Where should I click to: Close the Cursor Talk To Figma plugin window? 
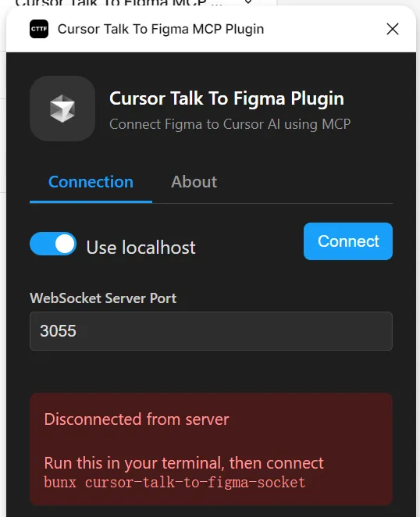tap(393, 29)
